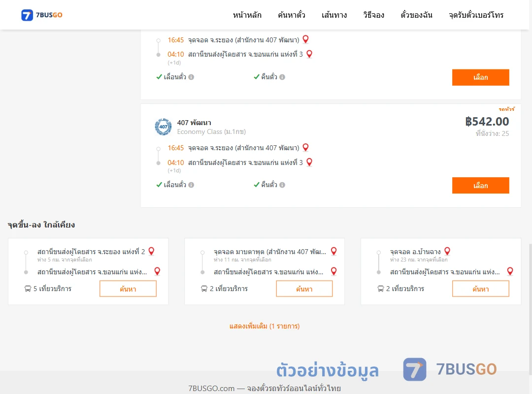Click bus icon beside 5 เที่ยวบริการ
This screenshot has height=394, width=532.
pyautogui.click(x=28, y=289)
